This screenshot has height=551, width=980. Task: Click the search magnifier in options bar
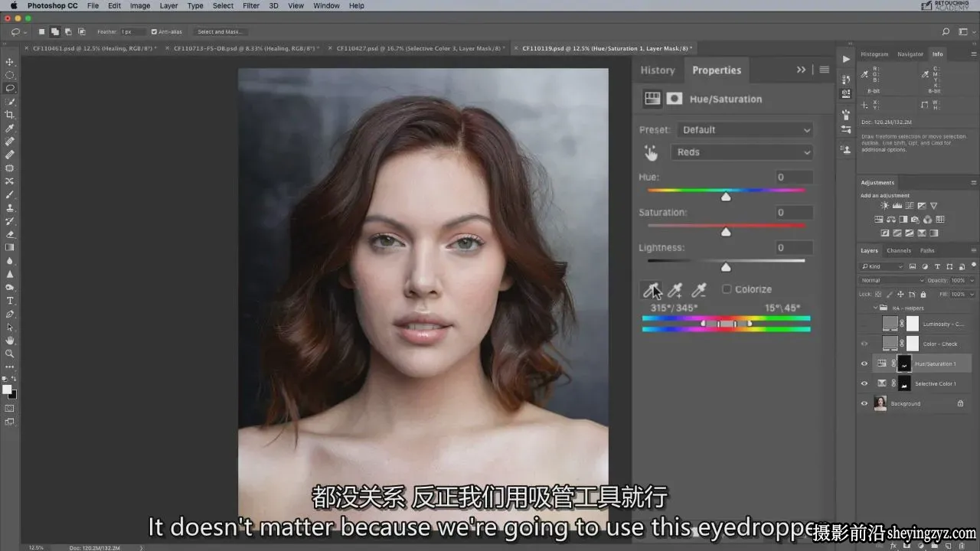coord(946,32)
